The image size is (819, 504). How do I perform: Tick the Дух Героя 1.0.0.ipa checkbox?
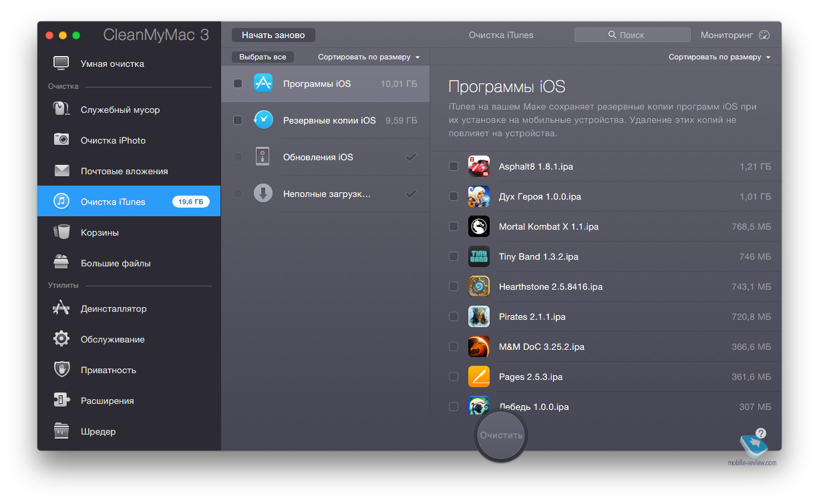[454, 196]
